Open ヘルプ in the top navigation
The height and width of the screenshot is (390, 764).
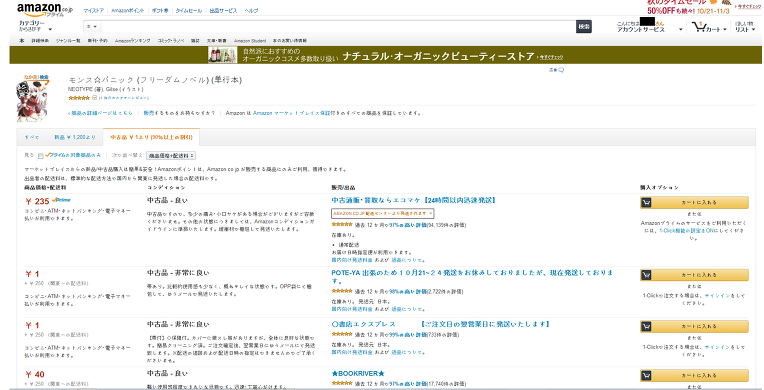251,11
